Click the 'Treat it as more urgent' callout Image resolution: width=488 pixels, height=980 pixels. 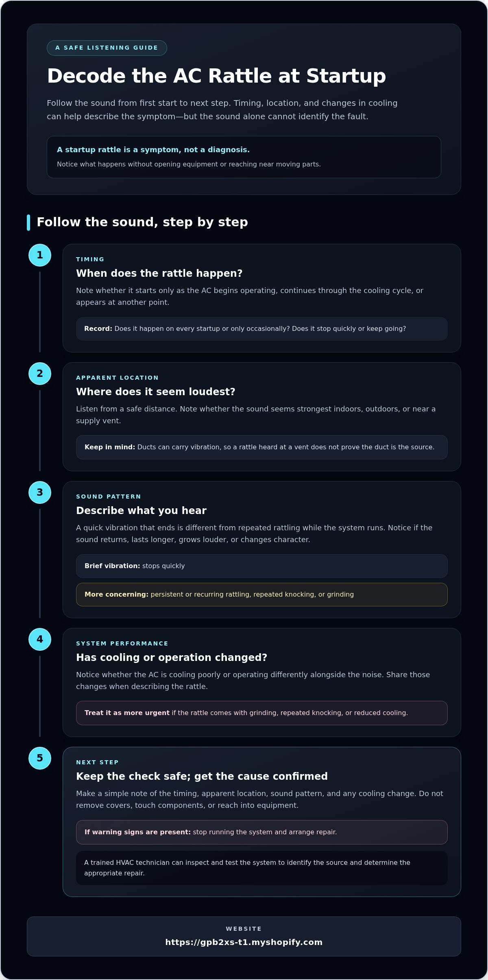point(262,713)
